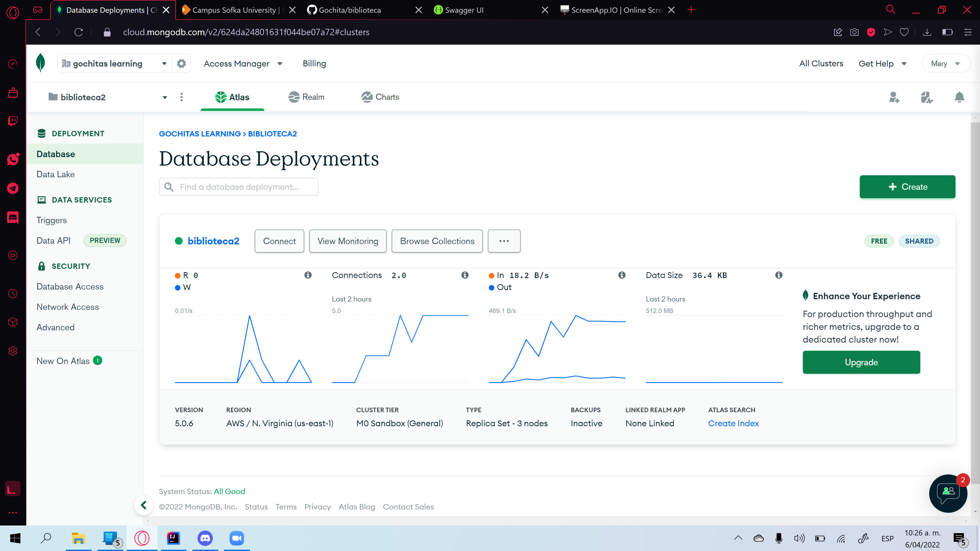Click the Find a database deployment search field
Screen dimensions: 980x551
(x=239, y=187)
